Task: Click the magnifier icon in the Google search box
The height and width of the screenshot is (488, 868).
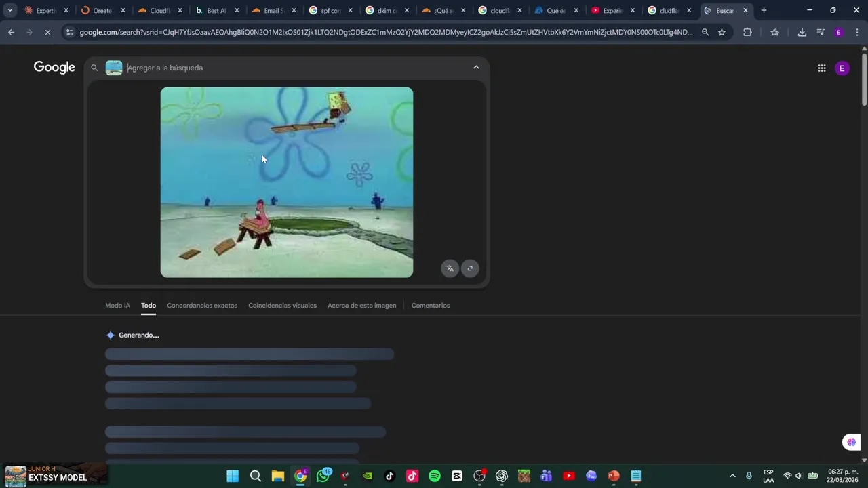Action: (94, 68)
